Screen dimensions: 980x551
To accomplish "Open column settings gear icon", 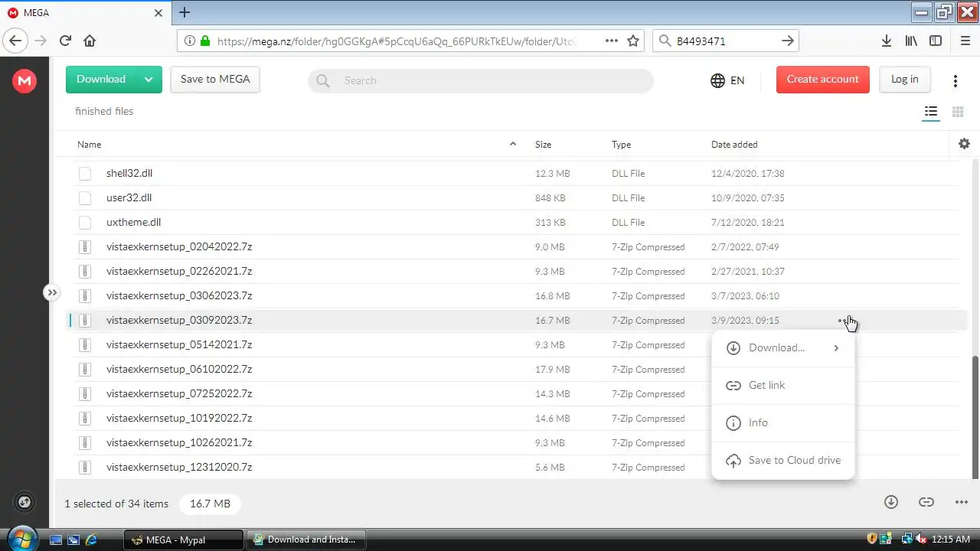I will [x=964, y=144].
